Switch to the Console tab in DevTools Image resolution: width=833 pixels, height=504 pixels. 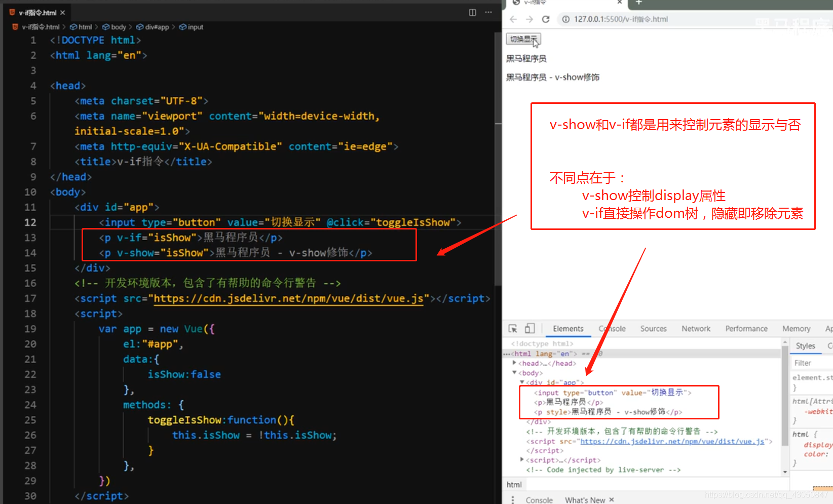[612, 329]
